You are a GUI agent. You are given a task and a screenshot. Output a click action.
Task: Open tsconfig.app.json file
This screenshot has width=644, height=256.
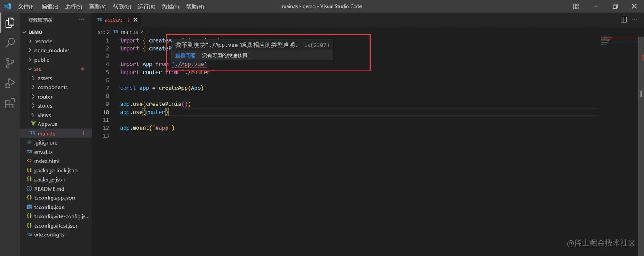[56, 198]
